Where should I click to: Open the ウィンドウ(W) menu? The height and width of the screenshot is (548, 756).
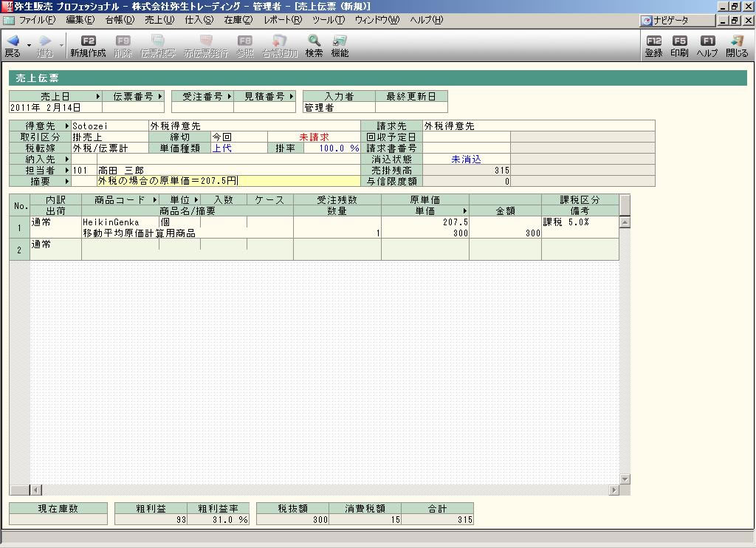[x=377, y=20]
